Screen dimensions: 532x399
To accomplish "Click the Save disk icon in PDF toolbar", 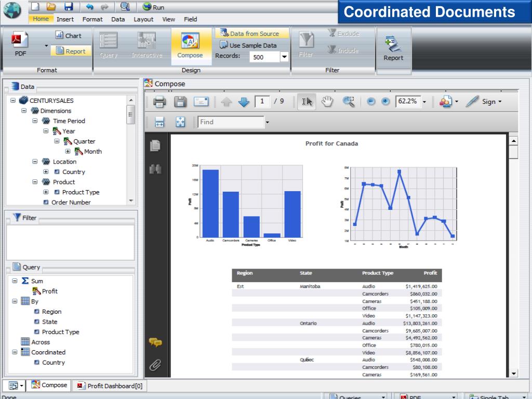I will [x=180, y=102].
